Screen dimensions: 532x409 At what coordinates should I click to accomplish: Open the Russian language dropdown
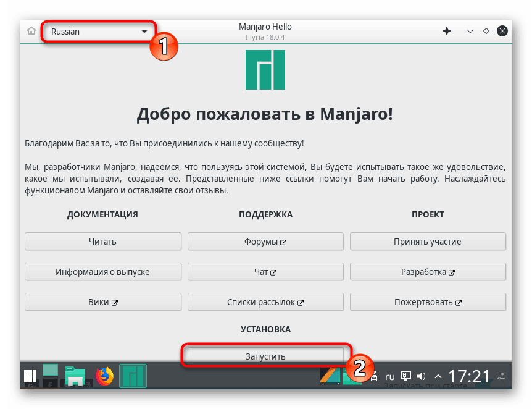click(x=98, y=31)
